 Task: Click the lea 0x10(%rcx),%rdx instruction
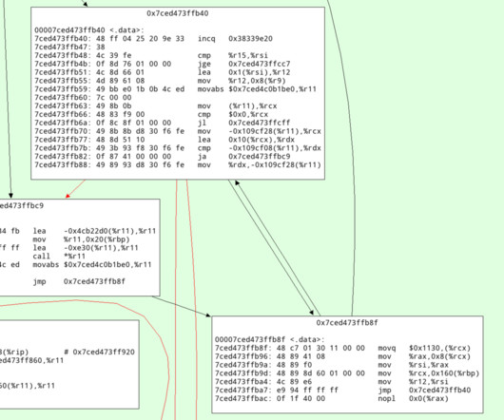(x=165, y=140)
